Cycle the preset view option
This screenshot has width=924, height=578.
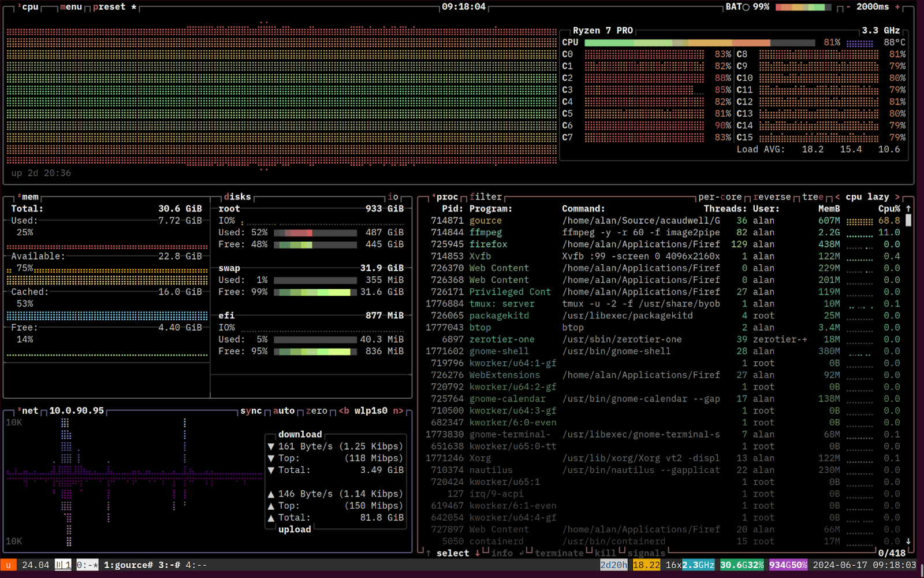115,7
